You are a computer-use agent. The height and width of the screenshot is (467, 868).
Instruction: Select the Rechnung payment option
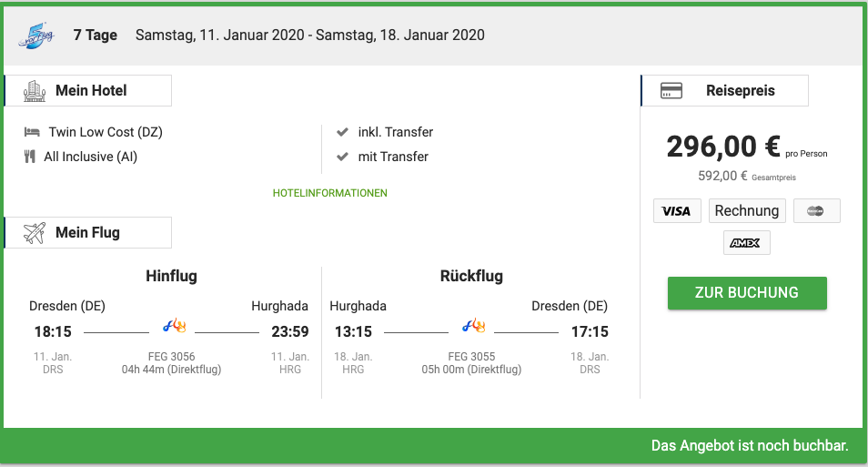click(747, 211)
